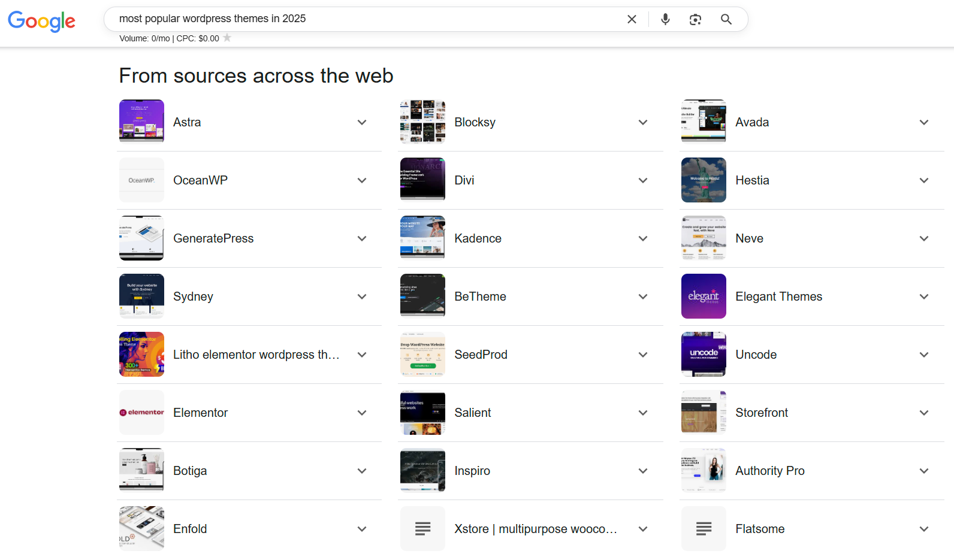This screenshot has height=560, width=954.
Task: Select the Kadence theme title
Action: pos(478,238)
